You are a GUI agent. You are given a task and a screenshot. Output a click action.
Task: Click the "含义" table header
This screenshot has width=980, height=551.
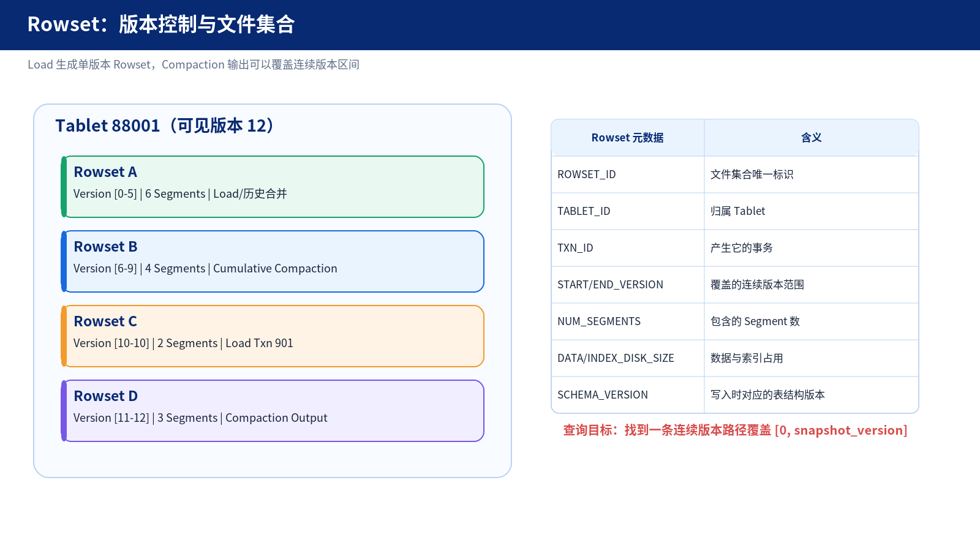812,138
